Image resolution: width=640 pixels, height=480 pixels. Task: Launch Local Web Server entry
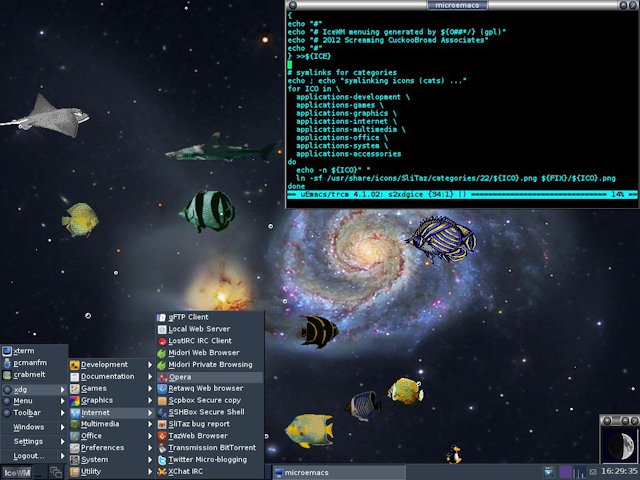[210, 329]
